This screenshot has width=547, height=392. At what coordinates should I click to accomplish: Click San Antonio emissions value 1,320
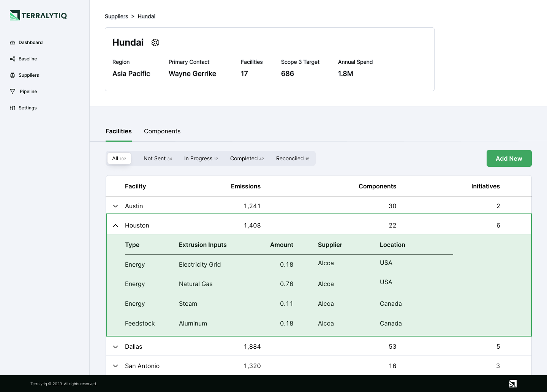tap(252, 366)
